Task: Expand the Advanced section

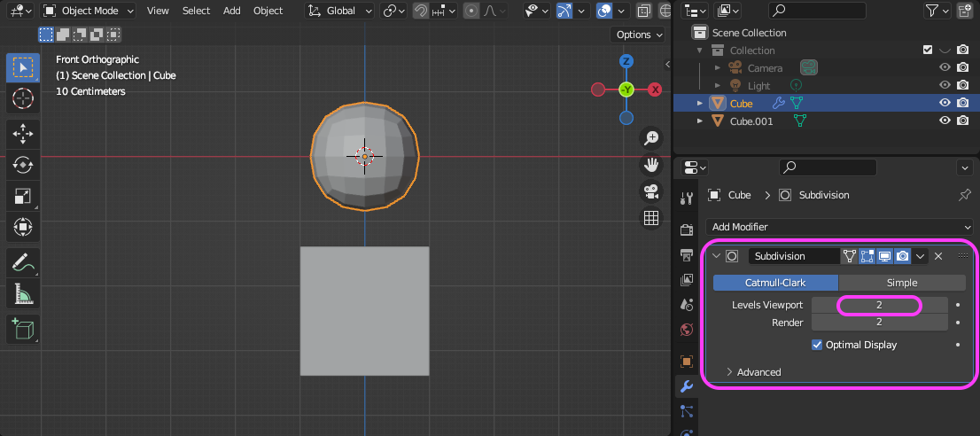Action: tap(753, 372)
